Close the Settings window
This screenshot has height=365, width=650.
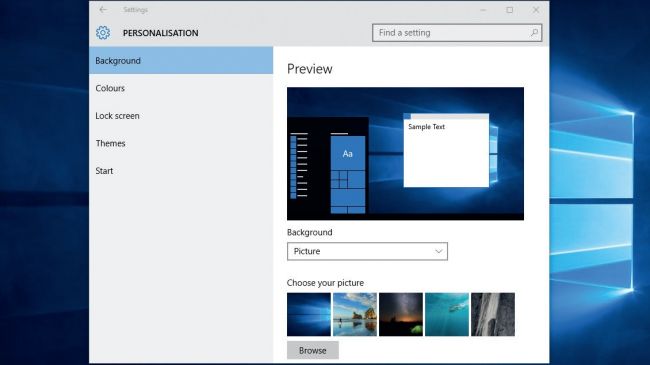(x=536, y=10)
